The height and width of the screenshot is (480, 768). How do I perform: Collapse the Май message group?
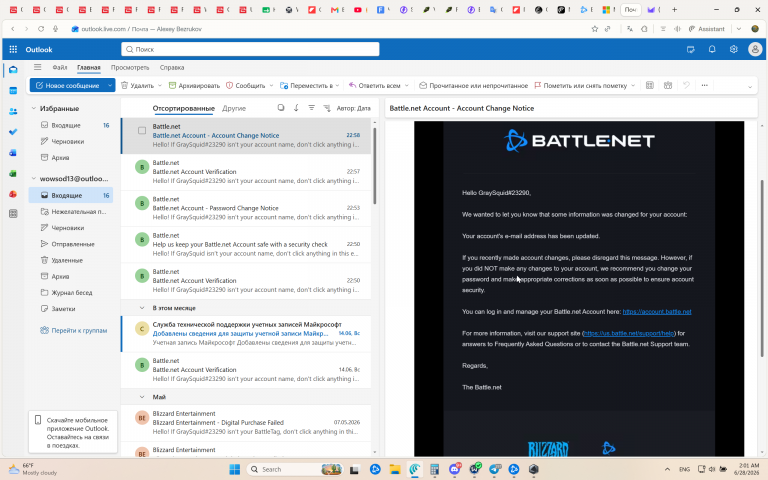click(x=142, y=397)
